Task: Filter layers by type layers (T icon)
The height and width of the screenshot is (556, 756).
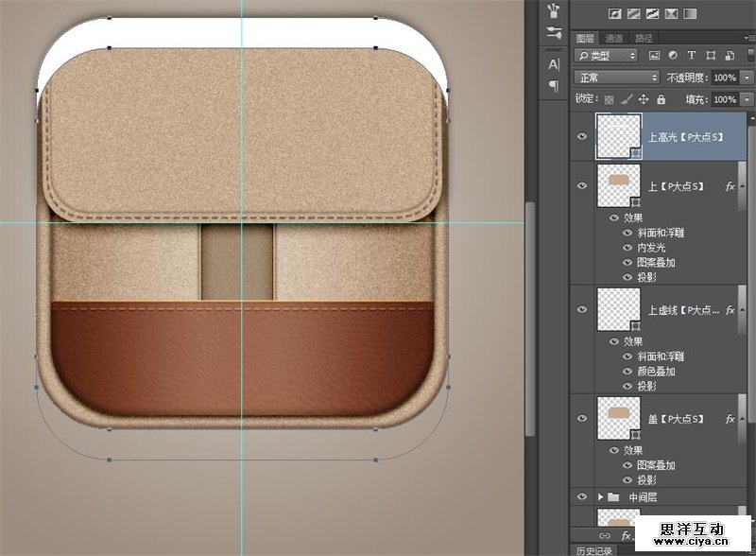Action: click(692, 57)
